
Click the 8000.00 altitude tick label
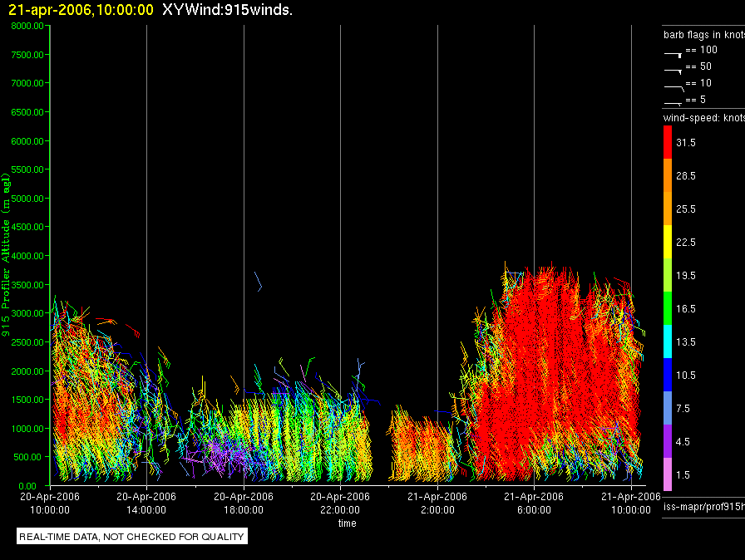[27, 26]
